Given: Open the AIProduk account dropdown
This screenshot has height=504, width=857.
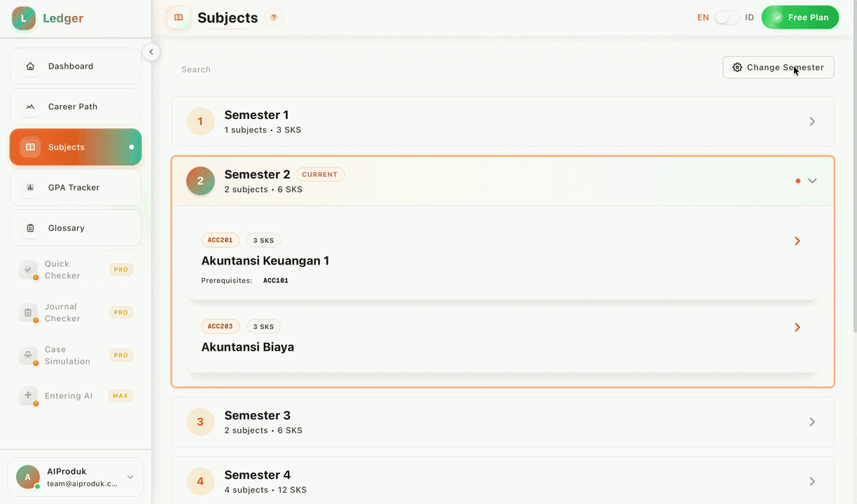Looking at the screenshot, I should point(130,477).
